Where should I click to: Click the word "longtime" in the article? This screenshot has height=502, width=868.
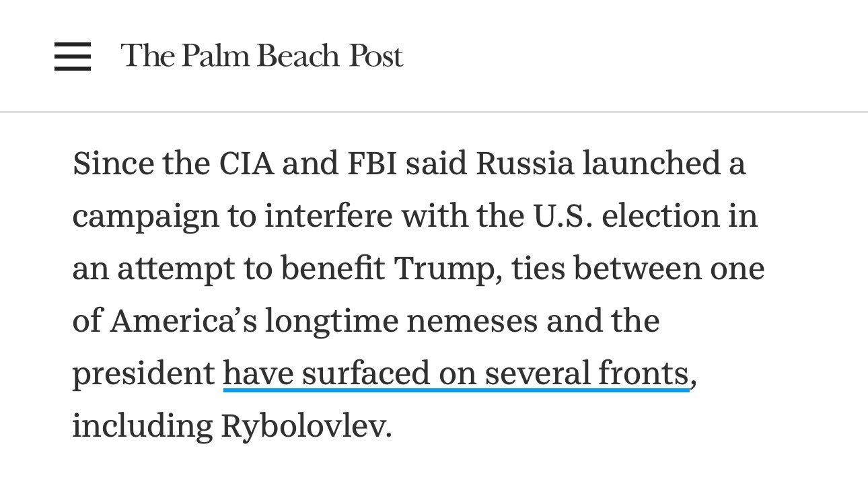(x=331, y=322)
